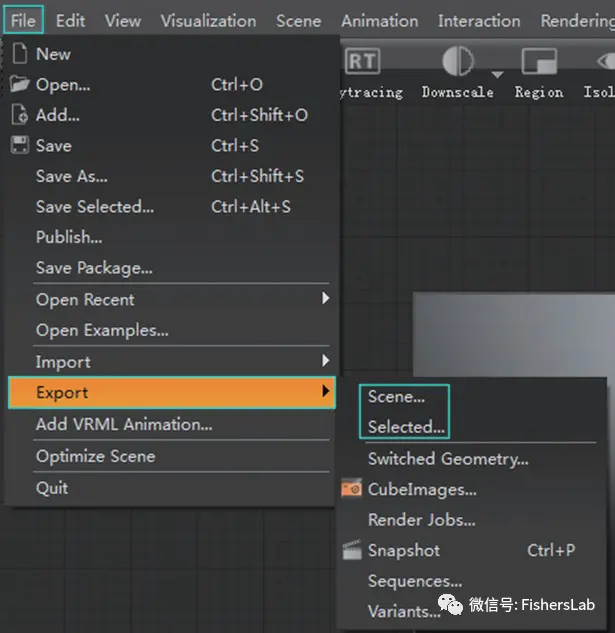Click the Downscale half-circle icon
615x633 pixels.
click(458, 61)
